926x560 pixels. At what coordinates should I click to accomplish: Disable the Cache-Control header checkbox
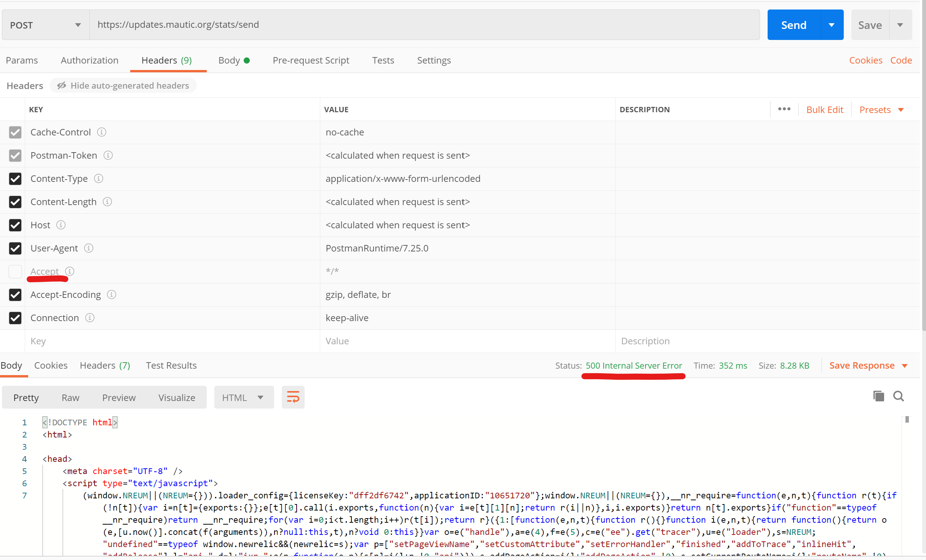[15, 132]
